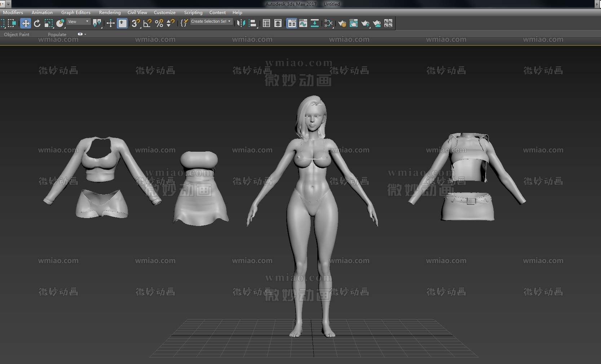Pick the Select and Uniform Scale tool

coord(48,23)
